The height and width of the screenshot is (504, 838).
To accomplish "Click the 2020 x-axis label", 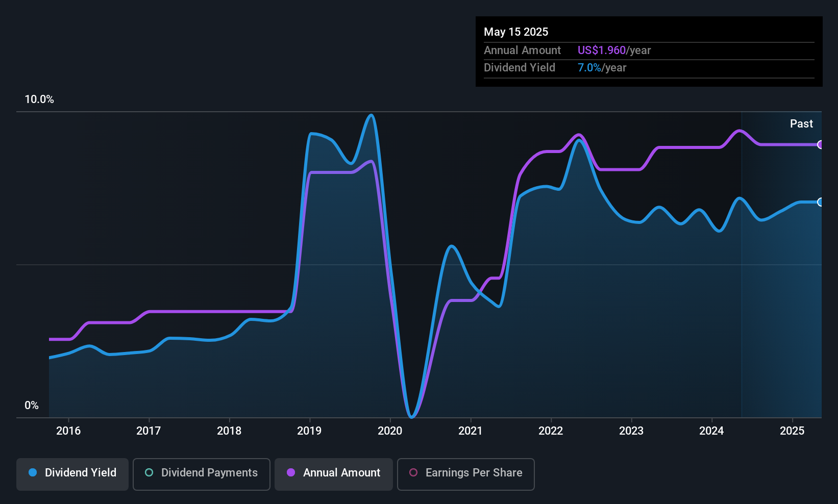I will pyautogui.click(x=390, y=431).
